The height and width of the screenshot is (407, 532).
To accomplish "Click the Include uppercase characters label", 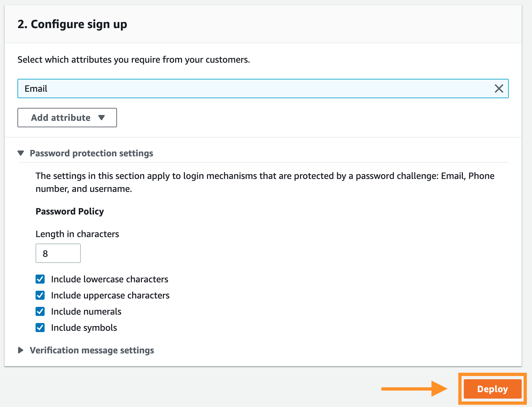I will tap(110, 295).
